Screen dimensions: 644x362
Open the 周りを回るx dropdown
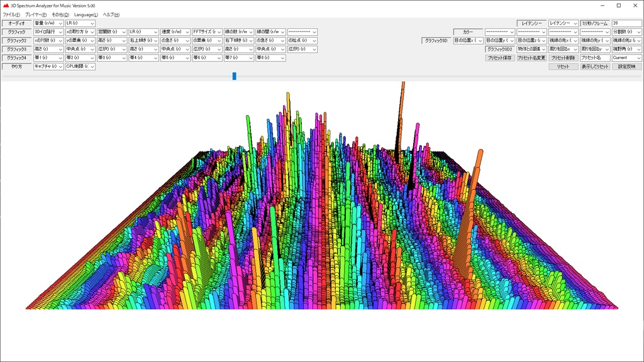click(x=563, y=49)
